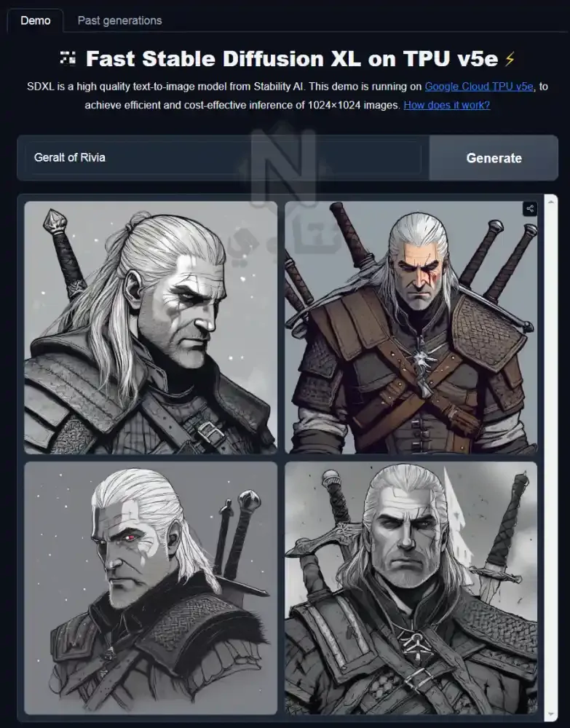Click scrollbar up arrow in gallery
570x728 pixels.
click(x=551, y=202)
